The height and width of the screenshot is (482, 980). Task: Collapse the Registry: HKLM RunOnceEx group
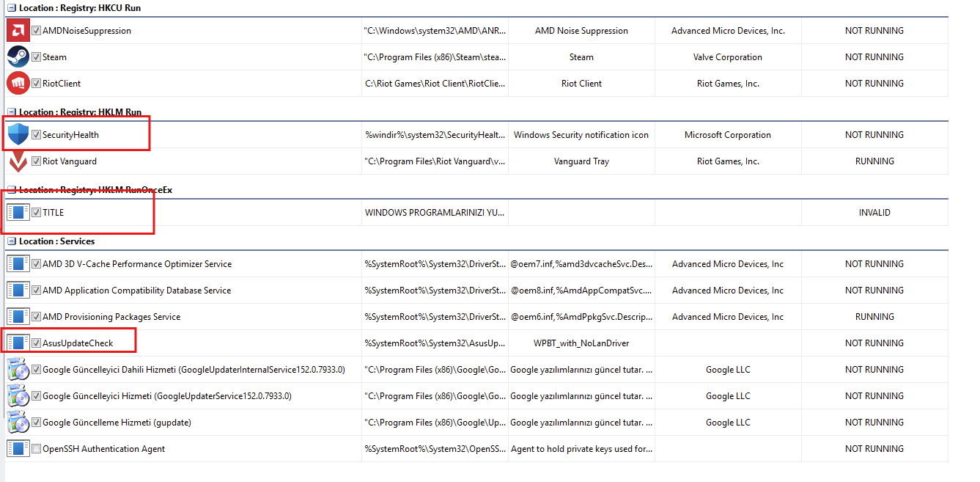[12, 190]
